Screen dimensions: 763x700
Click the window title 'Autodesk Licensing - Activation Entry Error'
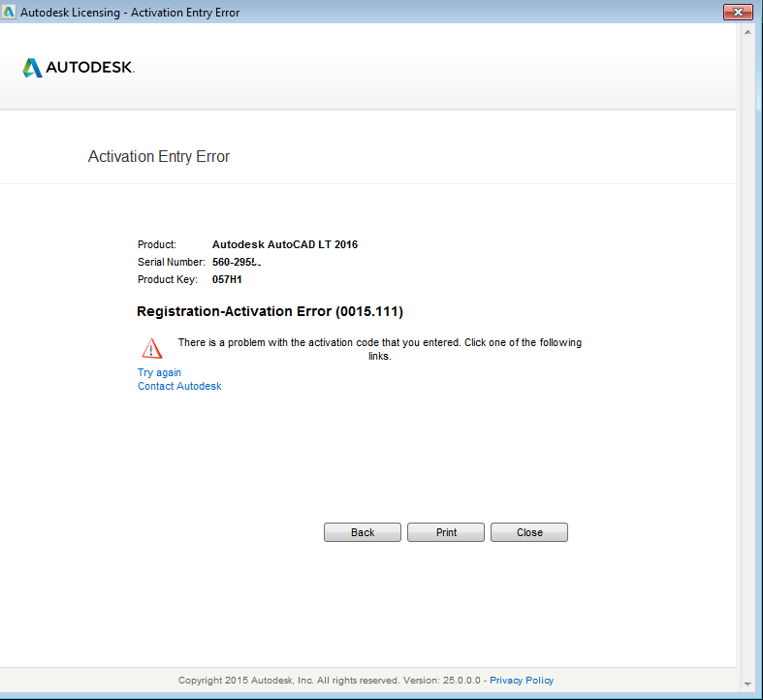(x=130, y=13)
